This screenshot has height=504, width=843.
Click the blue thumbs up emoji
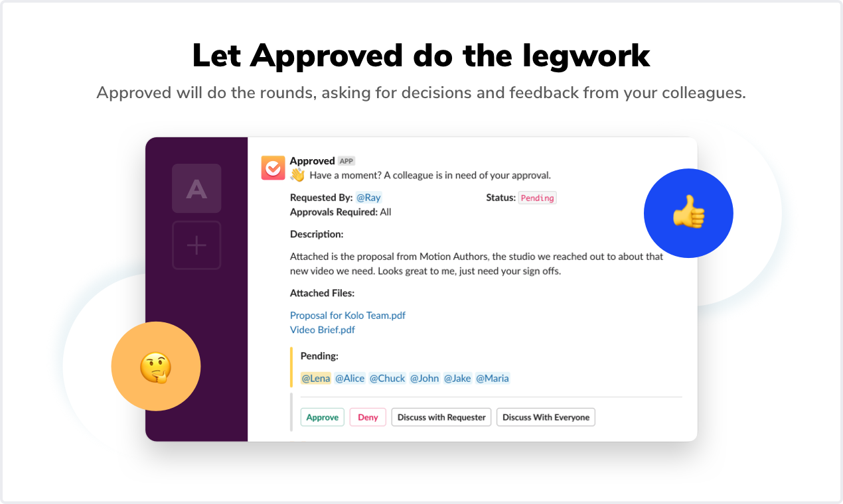pos(688,213)
